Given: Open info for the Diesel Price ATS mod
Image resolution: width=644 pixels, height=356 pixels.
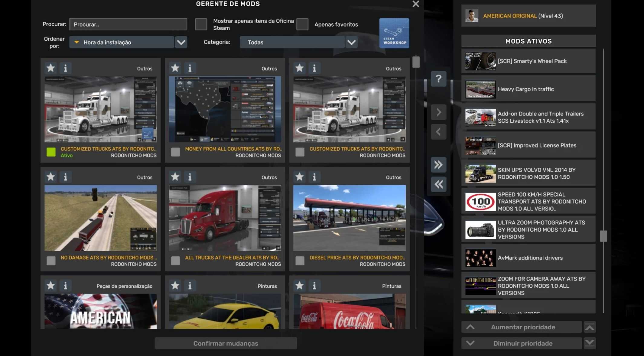Looking at the screenshot, I should 314,177.
